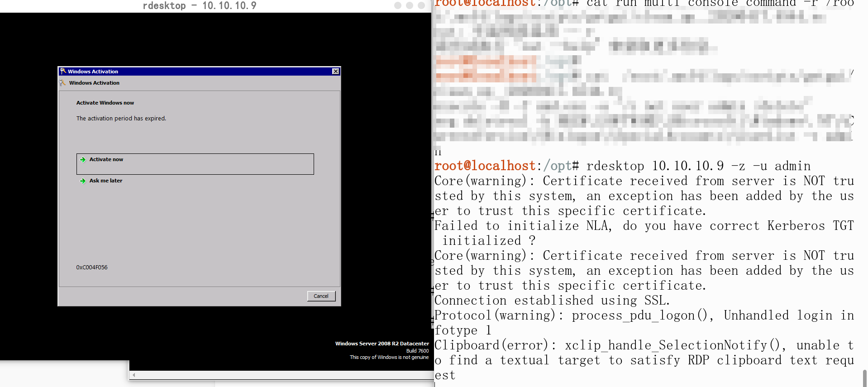Click "The activation period has expired." message
The height and width of the screenshot is (387, 868).
tap(121, 119)
